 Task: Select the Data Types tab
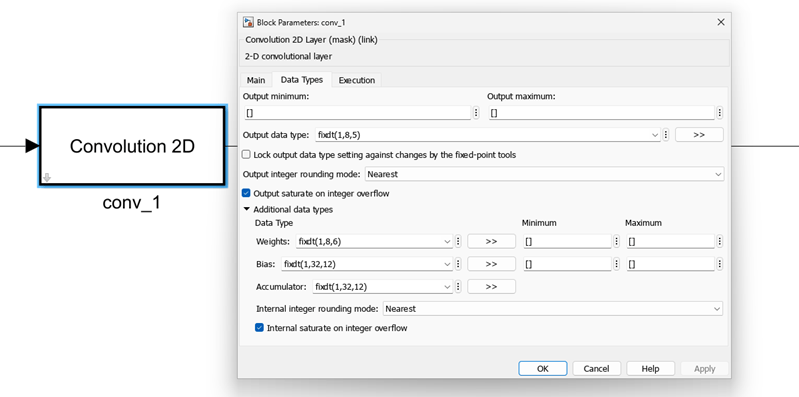(302, 80)
